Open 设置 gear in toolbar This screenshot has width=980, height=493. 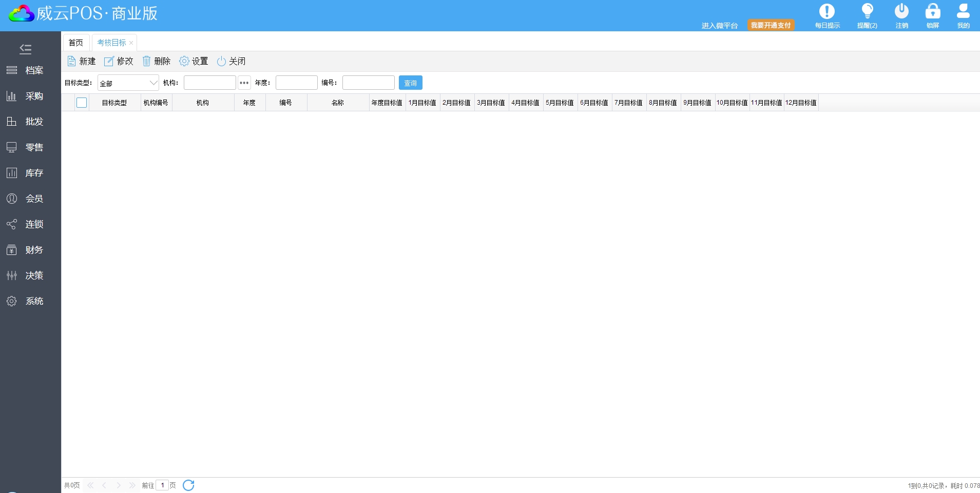[194, 62]
